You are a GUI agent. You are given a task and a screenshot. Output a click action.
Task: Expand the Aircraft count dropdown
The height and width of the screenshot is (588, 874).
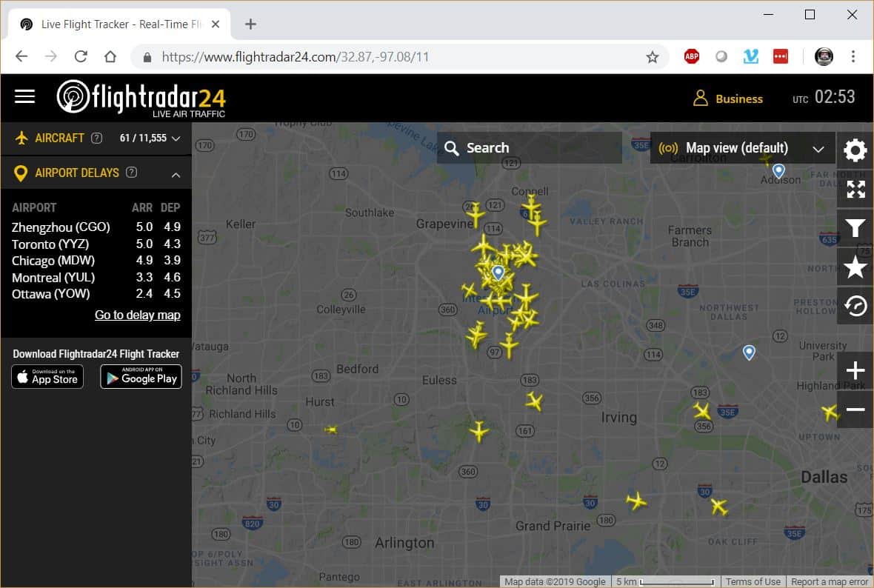pos(176,138)
